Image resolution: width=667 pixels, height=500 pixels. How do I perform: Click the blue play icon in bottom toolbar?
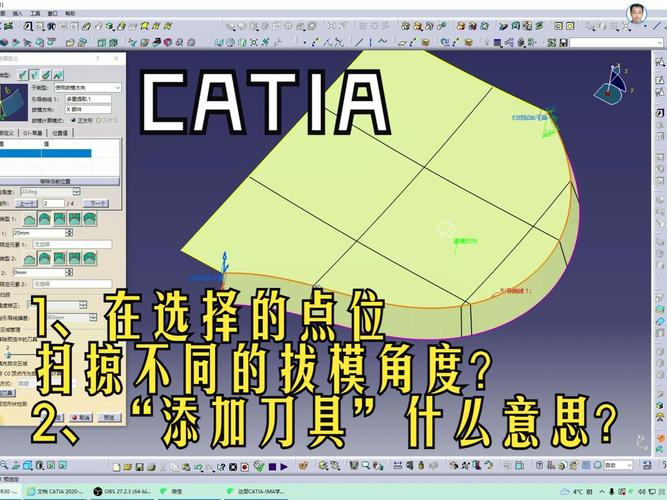pos(284,467)
